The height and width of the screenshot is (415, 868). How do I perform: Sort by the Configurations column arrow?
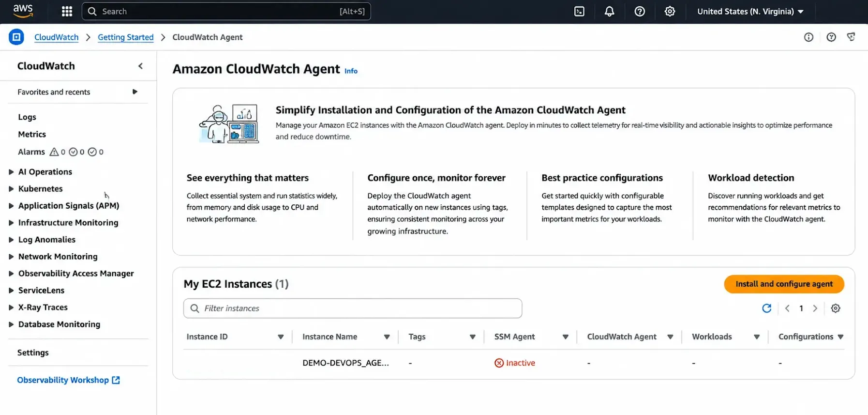840,337
